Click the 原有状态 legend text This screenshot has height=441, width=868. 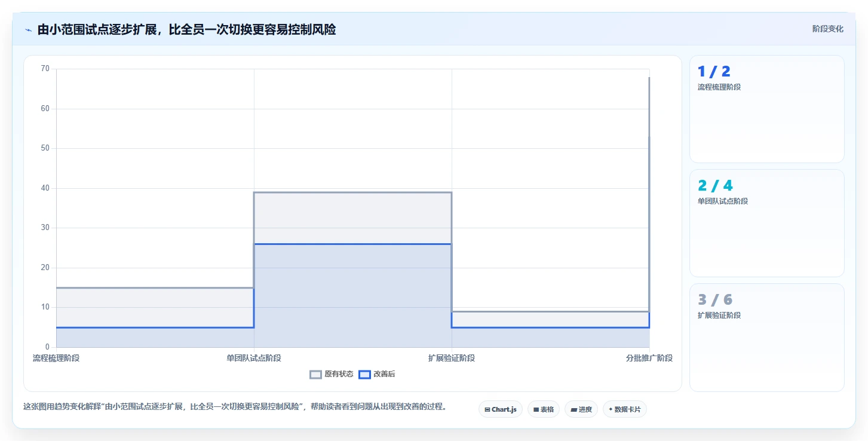(x=339, y=375)
